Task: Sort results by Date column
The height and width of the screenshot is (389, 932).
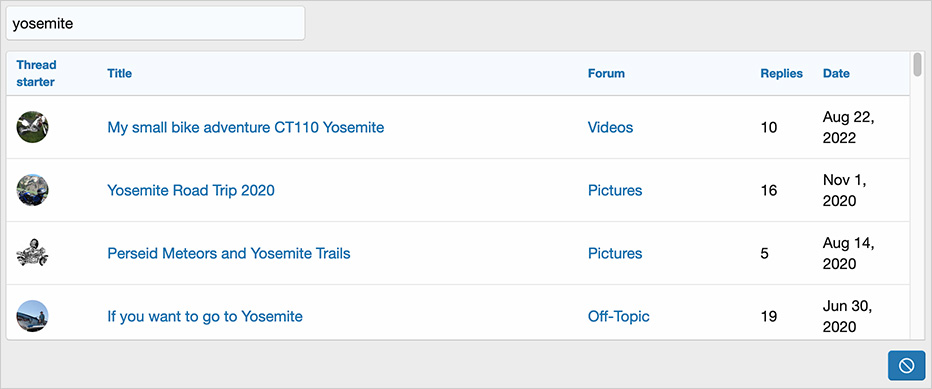Action: (836, 74)
